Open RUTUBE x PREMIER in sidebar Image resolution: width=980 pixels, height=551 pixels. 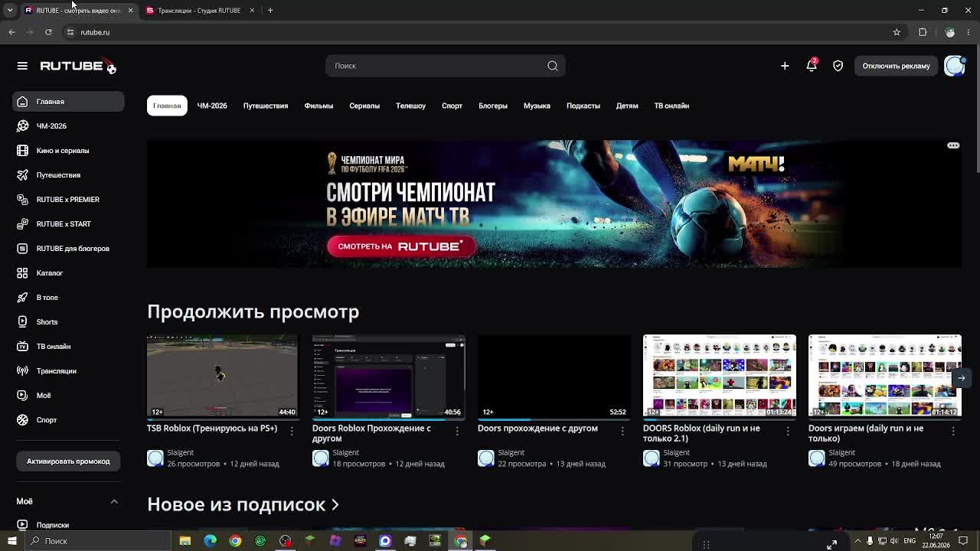(68, 200)
